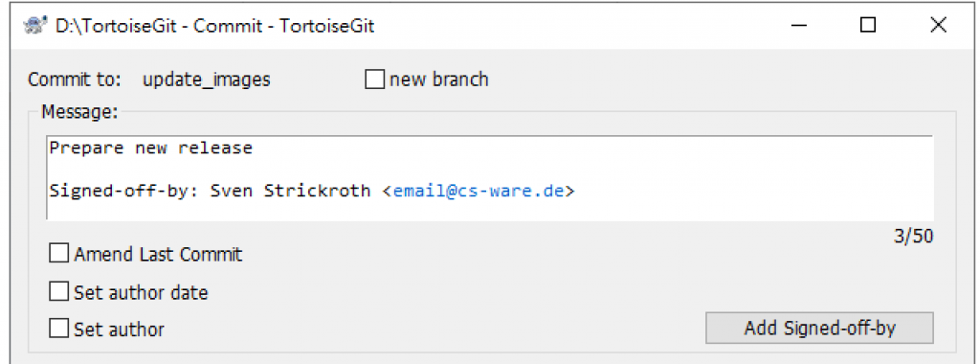The image size is (980, 364).
Task: Toggle the Set author date option
Action: 58,291
